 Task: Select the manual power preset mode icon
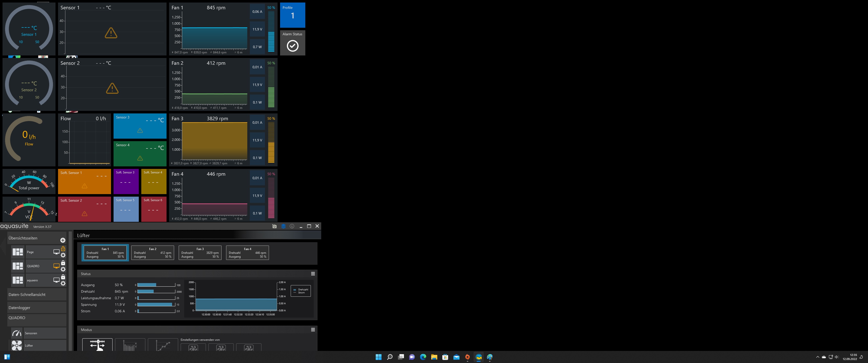pos(97,345)
